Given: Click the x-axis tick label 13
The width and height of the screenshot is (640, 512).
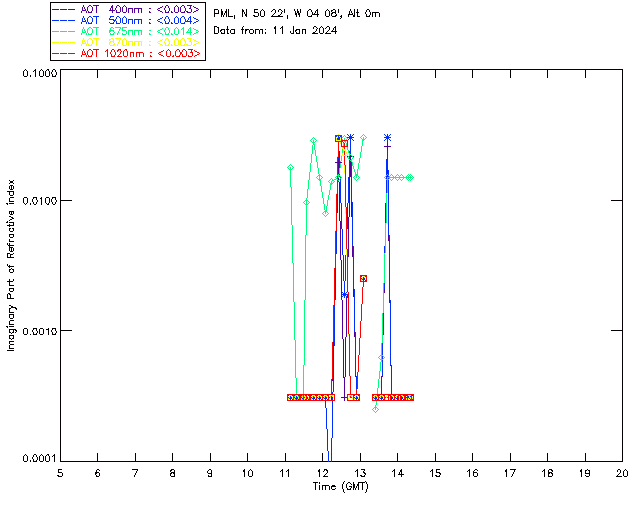Looking at the screenshot, I should (360, 473).
